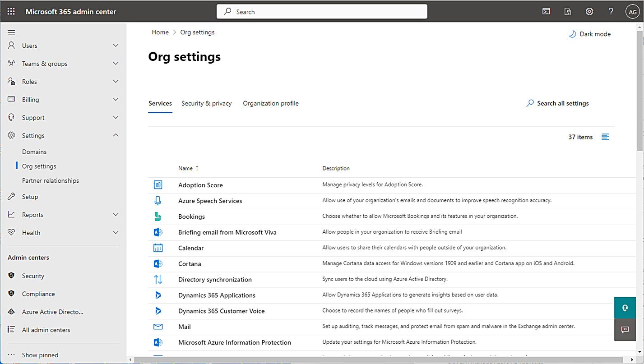Expand the Roles chevron
644x364 pixels.
(x=116, y=82)
